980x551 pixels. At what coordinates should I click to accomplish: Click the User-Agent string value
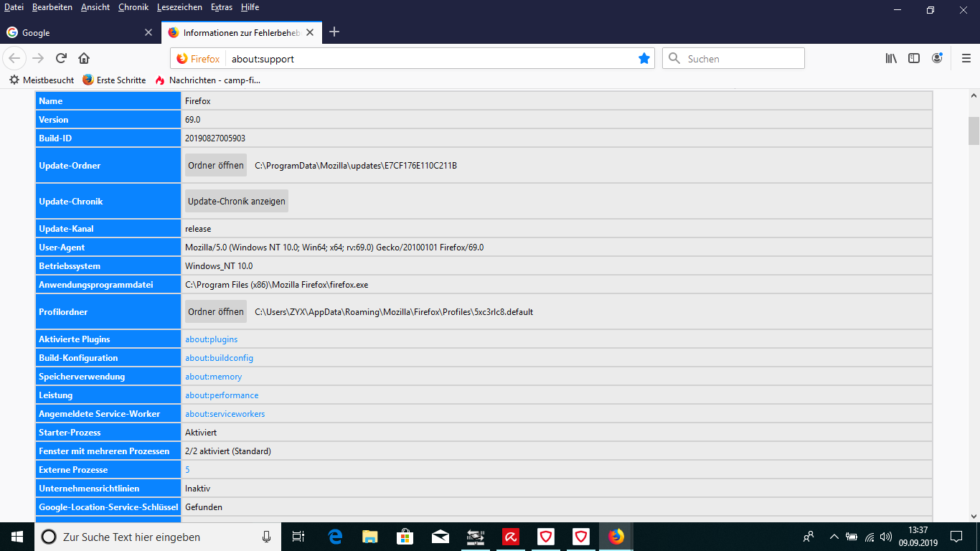pyautogui.click(x=334, y=248)
